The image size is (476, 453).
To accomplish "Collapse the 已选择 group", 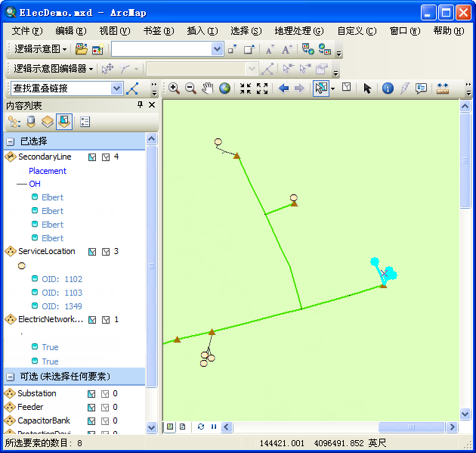I will pyautogui.click(x=11, y=141).
